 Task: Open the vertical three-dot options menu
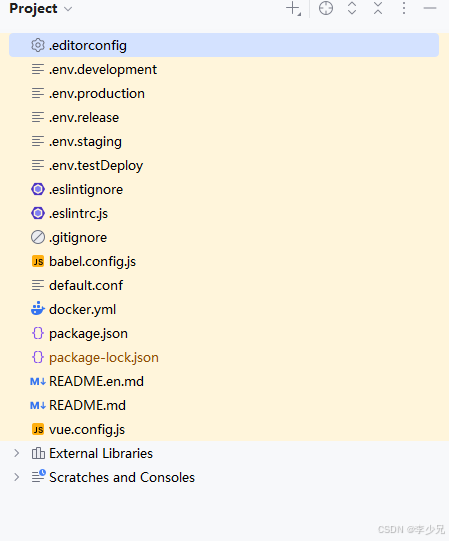click(404, 8)
